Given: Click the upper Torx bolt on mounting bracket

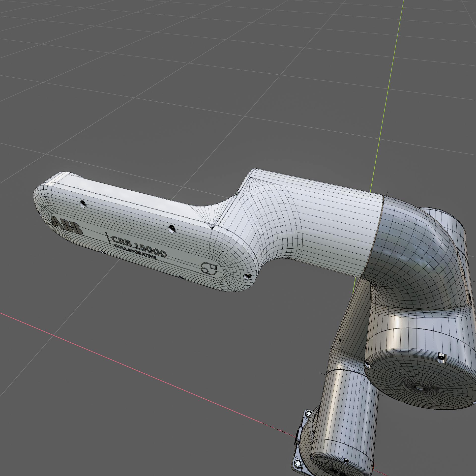Looking at the screenshot, I should pyautogui.click(x=309, y=413).
